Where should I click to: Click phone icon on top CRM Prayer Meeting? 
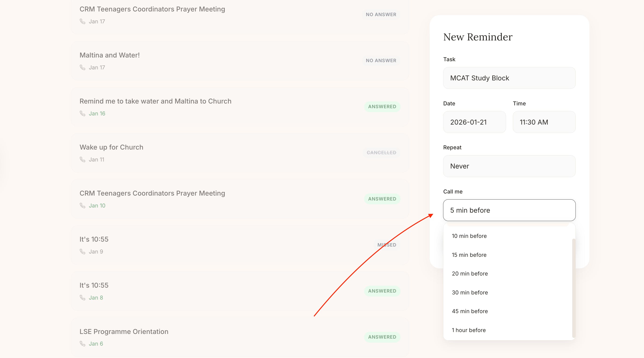tap(82, 21)
